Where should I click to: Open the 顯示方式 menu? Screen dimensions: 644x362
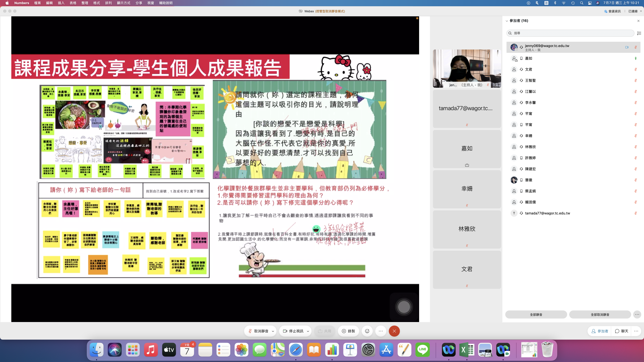pos(124,3)
